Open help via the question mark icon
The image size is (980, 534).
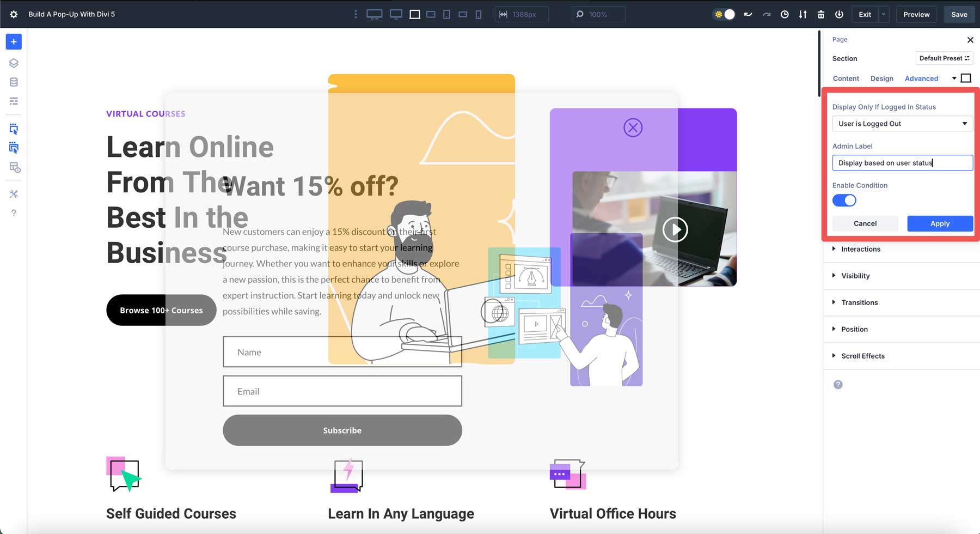click(14, 213)
